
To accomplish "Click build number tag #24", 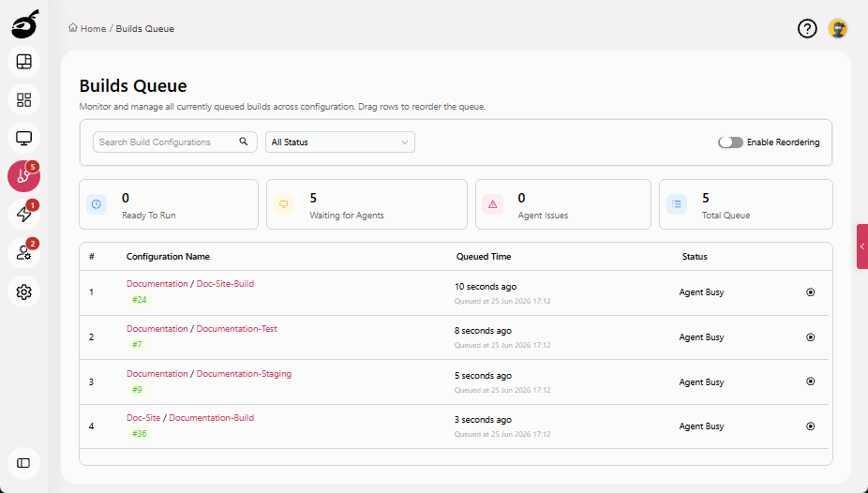I will (x=140, y=299).
